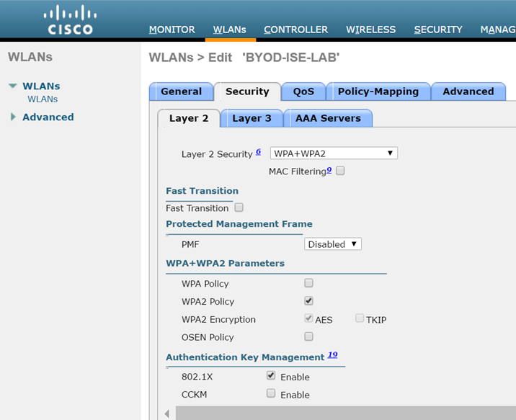Enable OSEN Policy checkbox
This screenshot has width=516, height=420.
coord(308,336)
